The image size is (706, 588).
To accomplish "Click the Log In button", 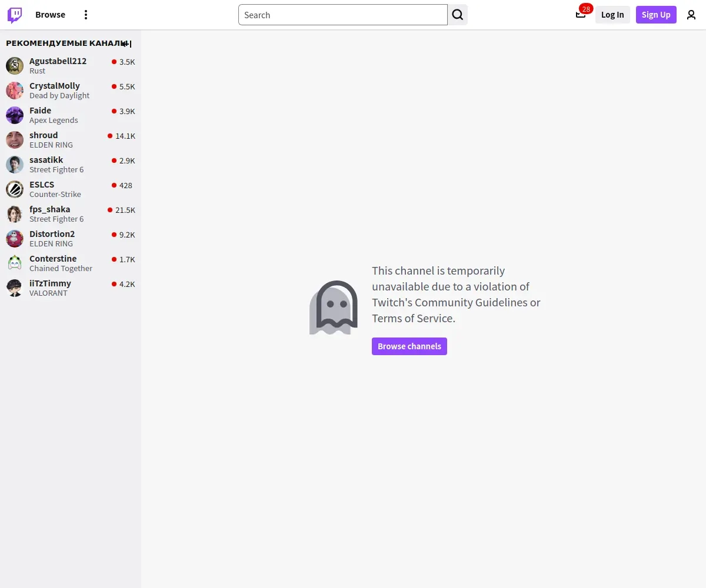I will coord(612,15).
